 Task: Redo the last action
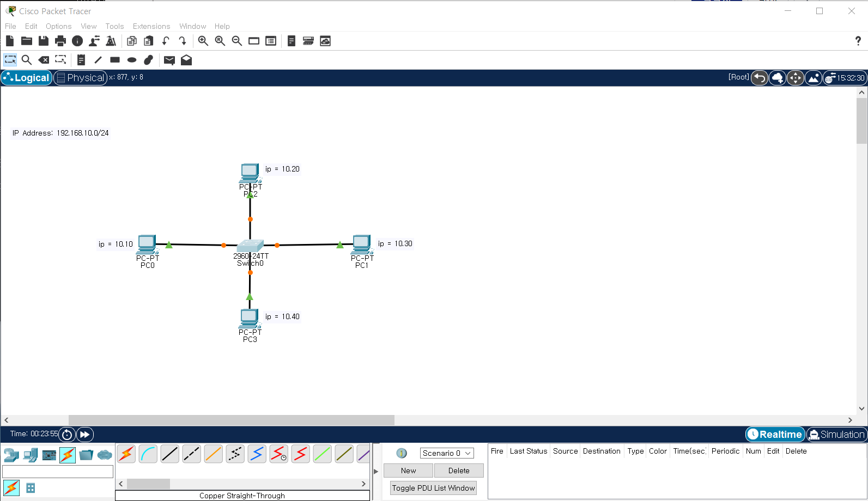(183, 41)
